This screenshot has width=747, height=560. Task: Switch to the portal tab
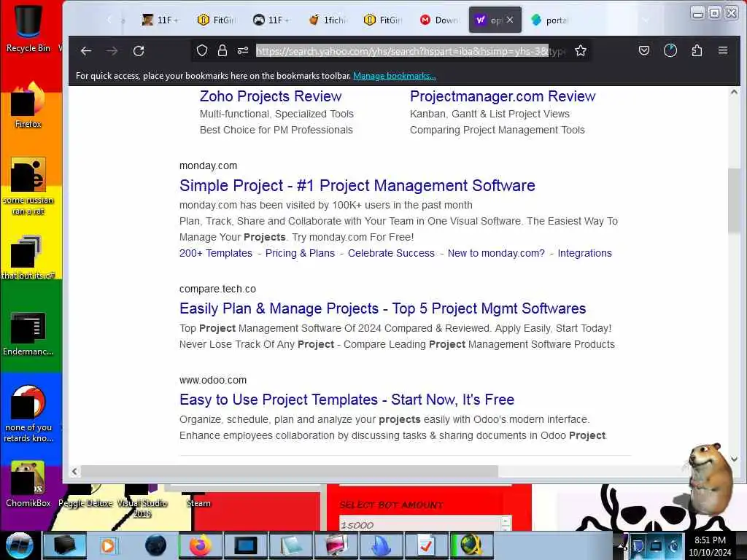[550, 20]
